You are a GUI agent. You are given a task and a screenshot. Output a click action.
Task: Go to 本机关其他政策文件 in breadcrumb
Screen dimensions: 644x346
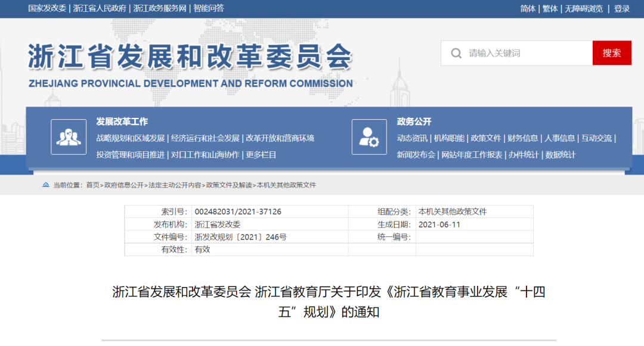tap(287, 185)
